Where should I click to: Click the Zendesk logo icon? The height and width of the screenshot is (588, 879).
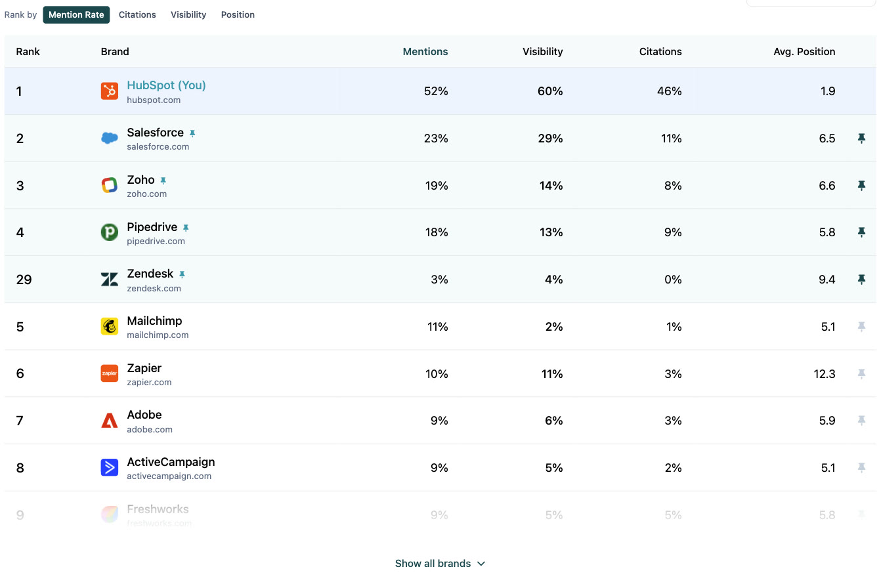(x=110, y=280)
